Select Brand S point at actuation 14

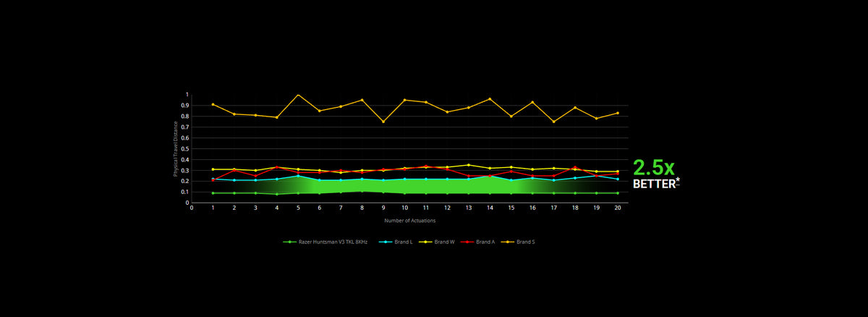[490, 99]
